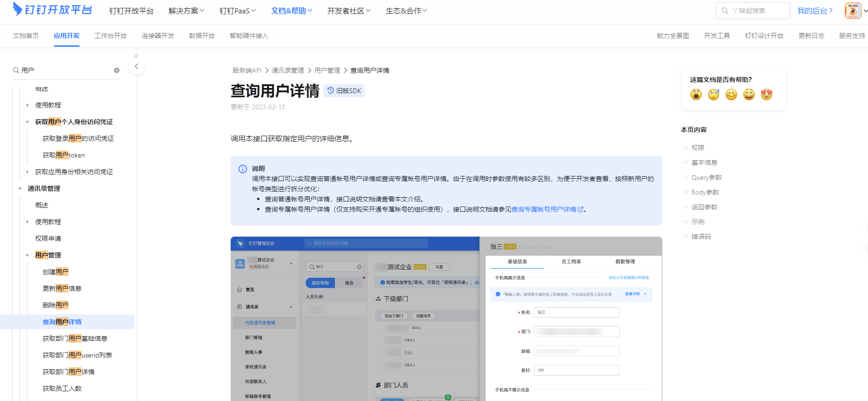
Task: Switch to the 智能硬件接入 tab
Action: [x=249, y=36]
